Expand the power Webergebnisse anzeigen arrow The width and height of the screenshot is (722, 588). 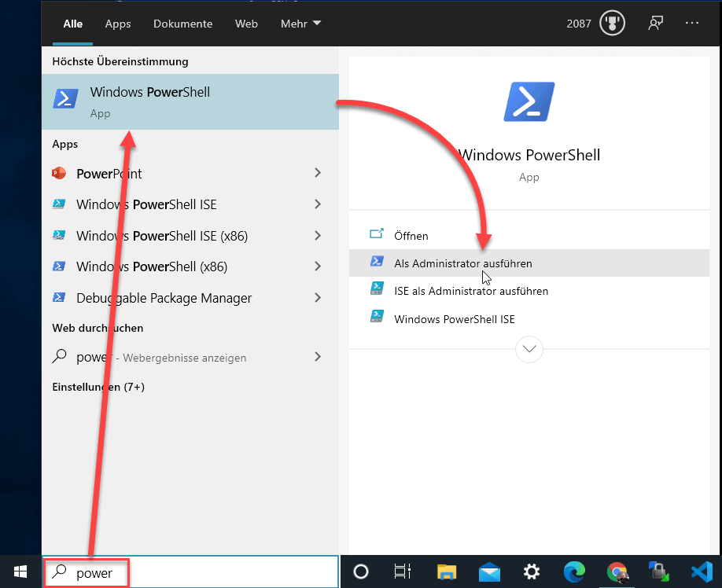tap(318, 357)
